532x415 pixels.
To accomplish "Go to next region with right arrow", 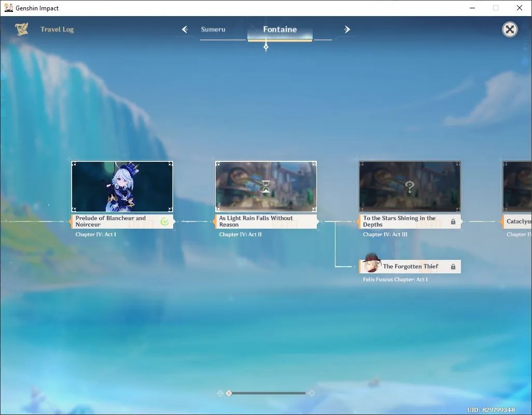I will point(347,29).
